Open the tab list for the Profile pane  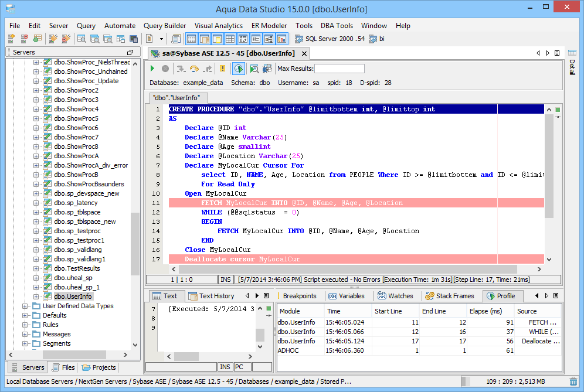point(556,295)
